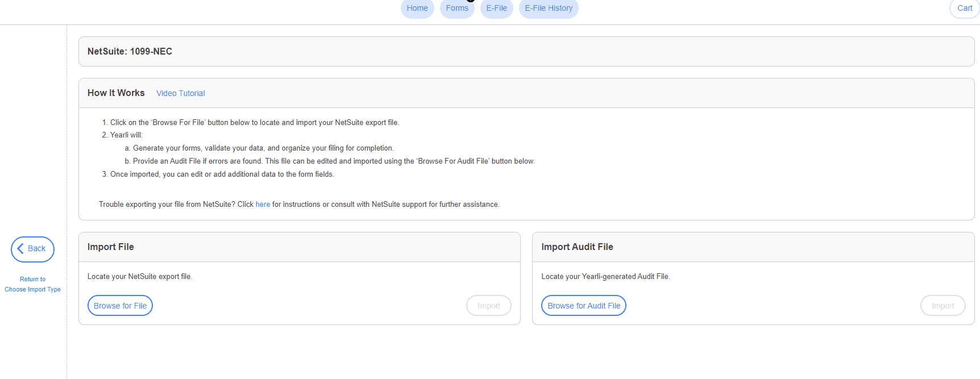Watch the Video Tutorial link
This screenshot has height=379, width=980.
coord(181,93)
